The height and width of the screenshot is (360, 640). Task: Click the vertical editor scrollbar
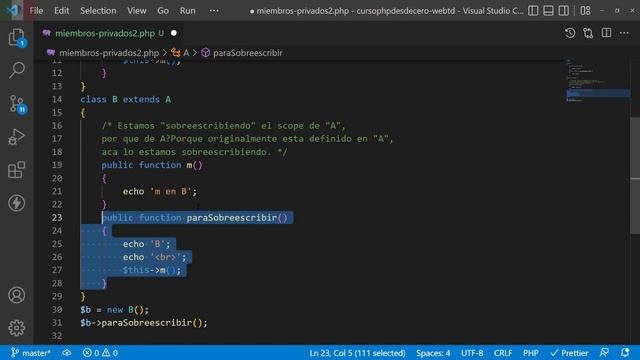click(635, 176)
